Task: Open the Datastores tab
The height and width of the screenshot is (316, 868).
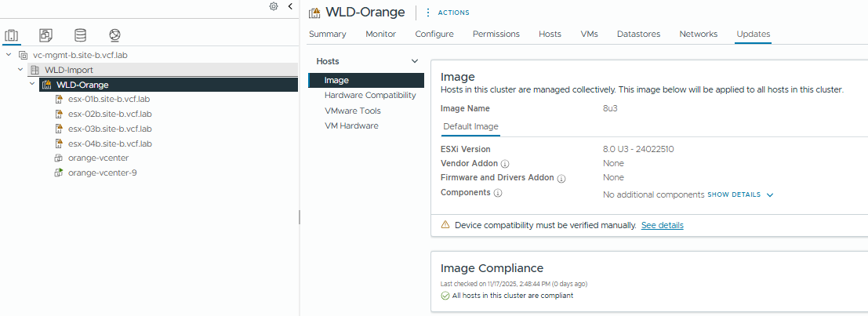Action: point(638,35)
